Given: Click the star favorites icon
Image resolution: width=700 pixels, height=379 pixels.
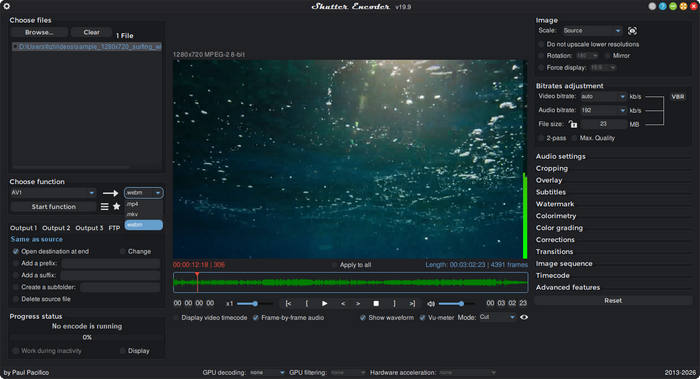Looking at the screenshot, I should [x=117, y=207].
